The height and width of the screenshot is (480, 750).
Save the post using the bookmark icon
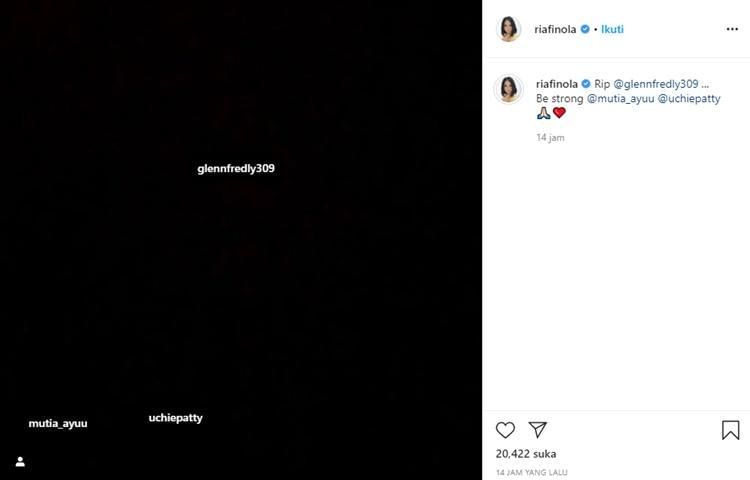tap(730, 430)
